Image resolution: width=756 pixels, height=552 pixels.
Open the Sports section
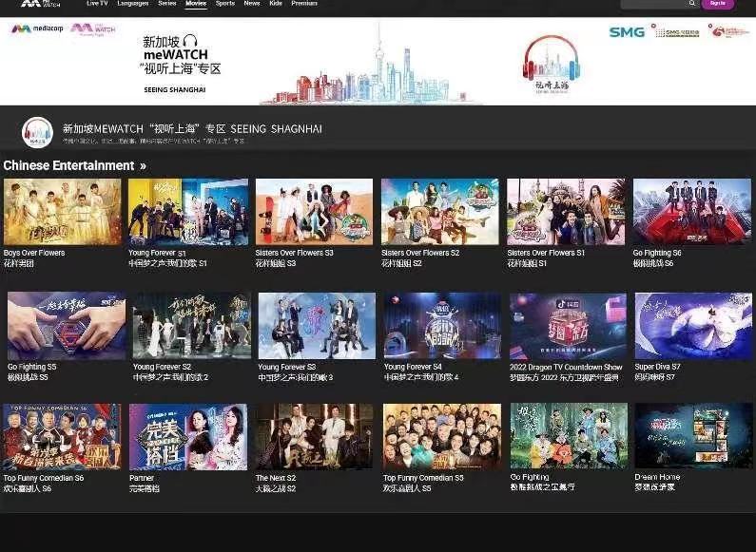224,4
